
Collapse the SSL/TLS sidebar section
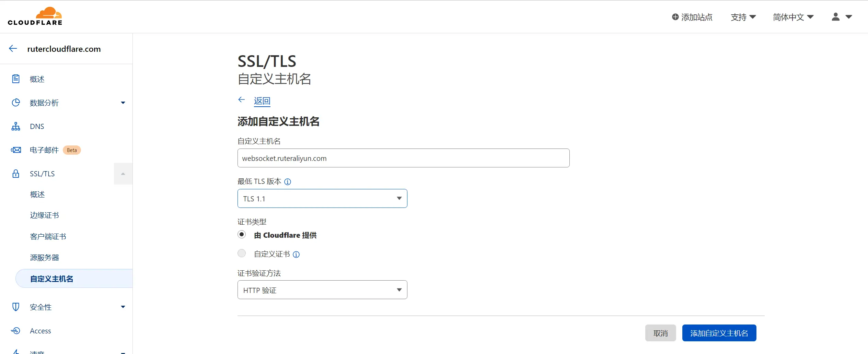pyautogui.click(x=123, y=174)
